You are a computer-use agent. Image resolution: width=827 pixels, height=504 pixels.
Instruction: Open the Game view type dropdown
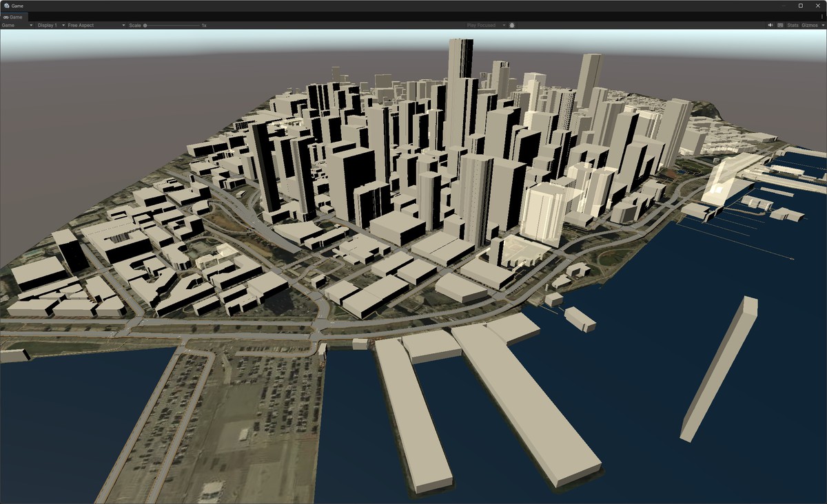17,25
